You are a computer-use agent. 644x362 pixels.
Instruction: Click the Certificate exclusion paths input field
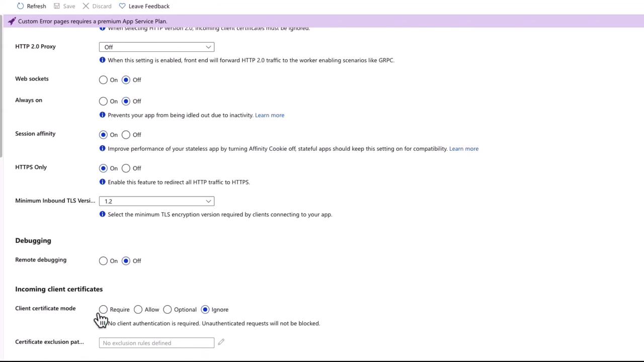click(156, 343)
